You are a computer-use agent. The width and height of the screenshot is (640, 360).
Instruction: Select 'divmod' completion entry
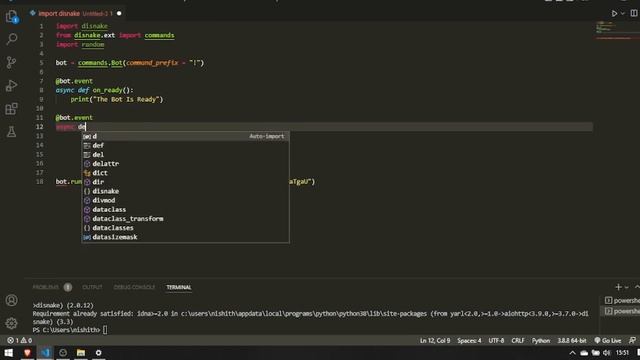(185, 200)
